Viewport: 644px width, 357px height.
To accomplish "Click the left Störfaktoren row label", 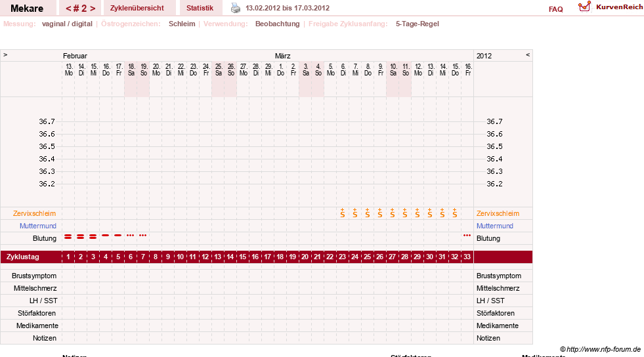I will pyautogui.click(x=37, y=313).
